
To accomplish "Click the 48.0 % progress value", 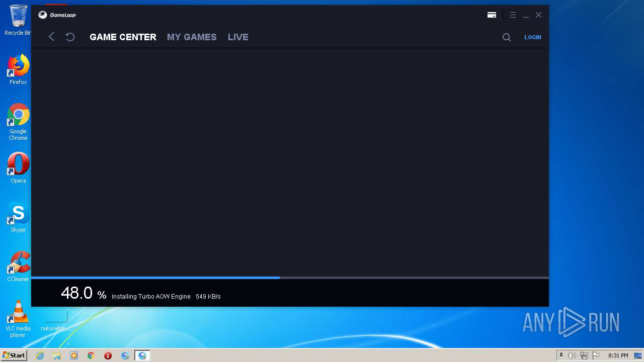I will click(84, 293).
